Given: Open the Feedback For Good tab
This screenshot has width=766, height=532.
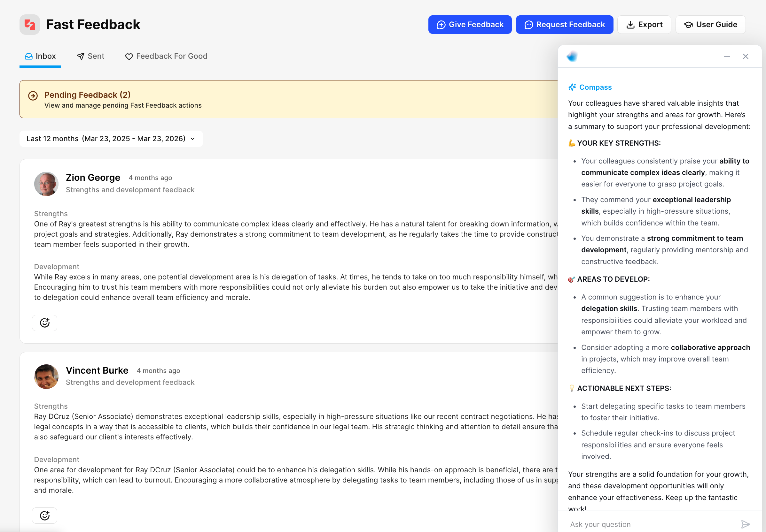Looking at the screenshot, I should (166, 56).
